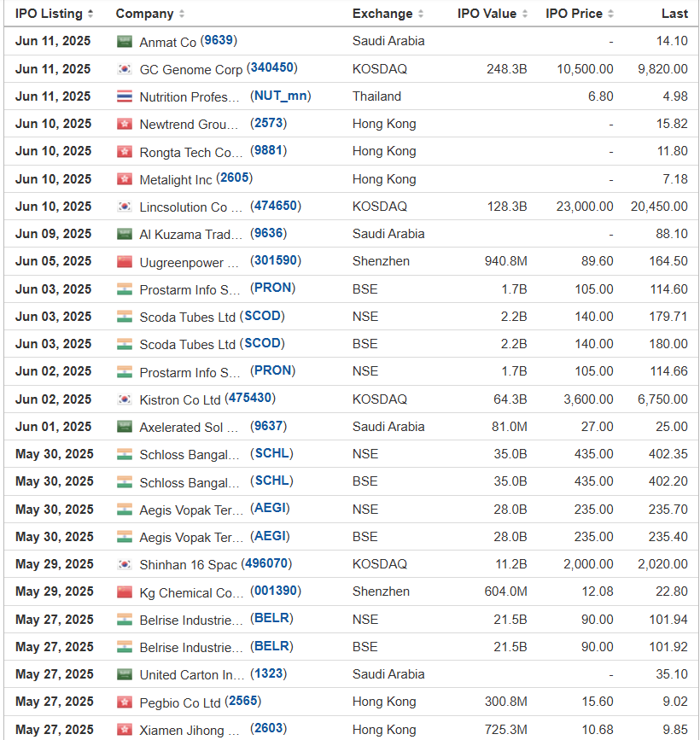Click the Korean flag beside Lincsolution Co
Image resolution: width=700 pixels, height=740 pixels.
pos(125,207)
